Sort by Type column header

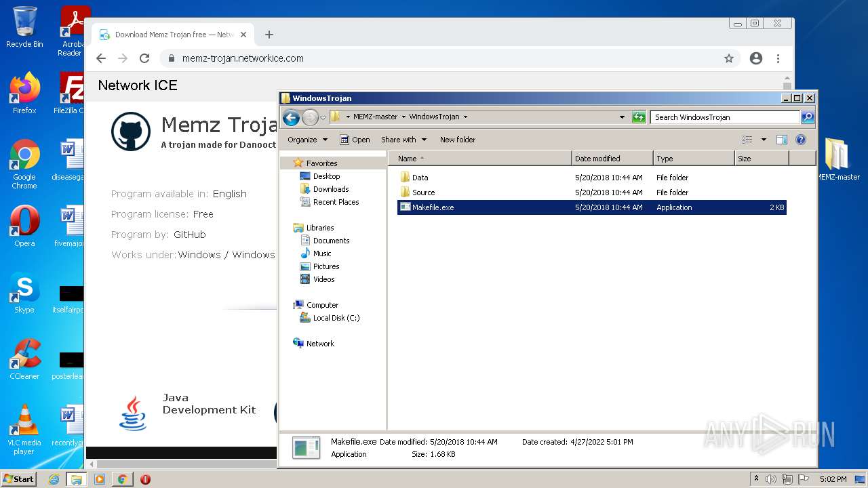(x=694, y=159)
